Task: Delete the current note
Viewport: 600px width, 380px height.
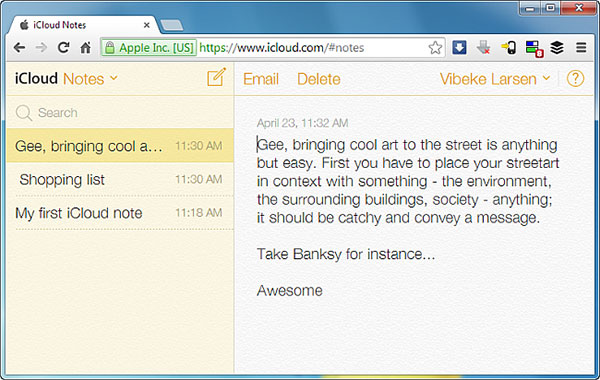Action: click(x=319, y=79)
